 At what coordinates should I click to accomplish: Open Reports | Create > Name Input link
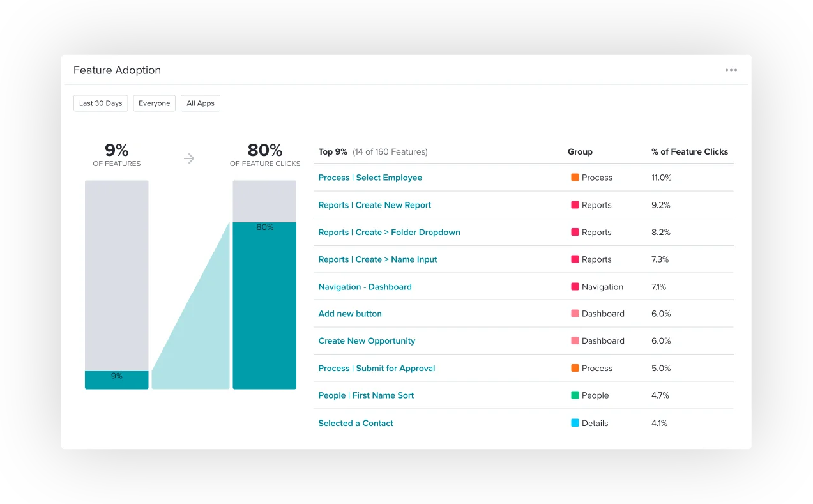coord(377,259)
